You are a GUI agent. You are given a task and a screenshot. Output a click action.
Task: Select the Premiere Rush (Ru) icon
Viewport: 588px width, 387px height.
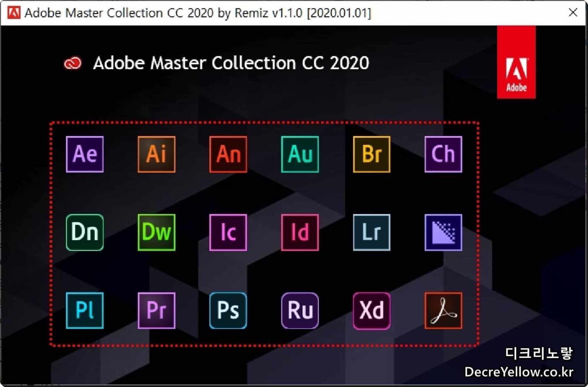click(300, 311)
